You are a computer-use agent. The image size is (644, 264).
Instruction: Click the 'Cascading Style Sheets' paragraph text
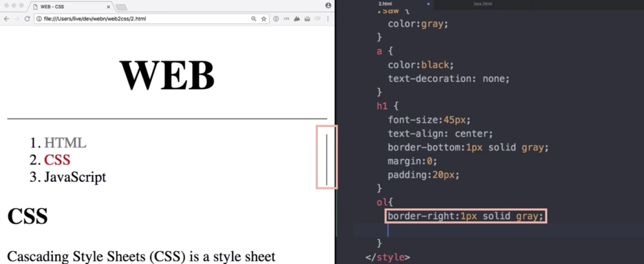pyautogui.click(x=141, y=256)
